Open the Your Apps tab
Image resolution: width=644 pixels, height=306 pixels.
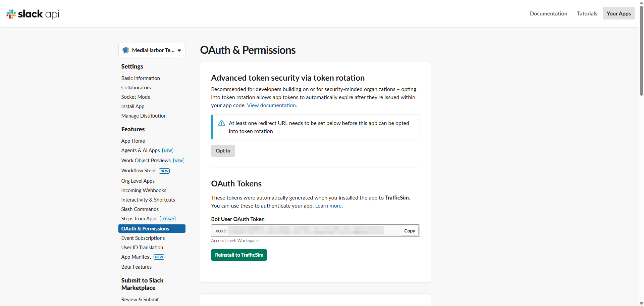[618, 13]
